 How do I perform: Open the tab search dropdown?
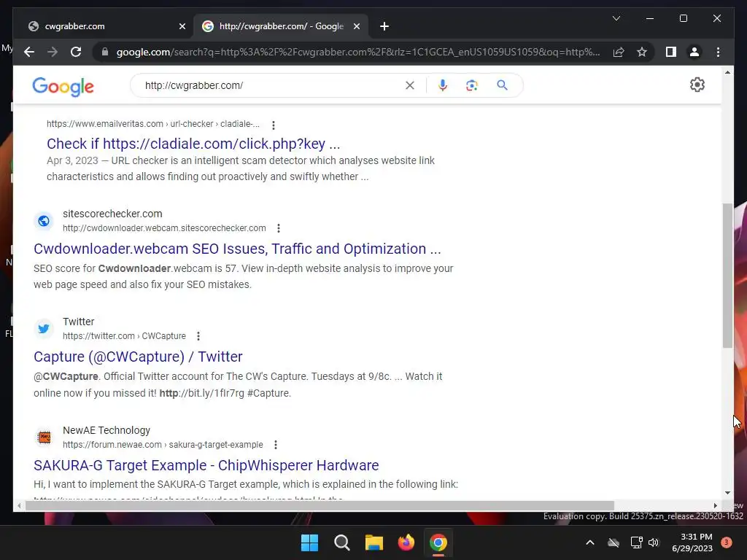(x=616, y=18)
